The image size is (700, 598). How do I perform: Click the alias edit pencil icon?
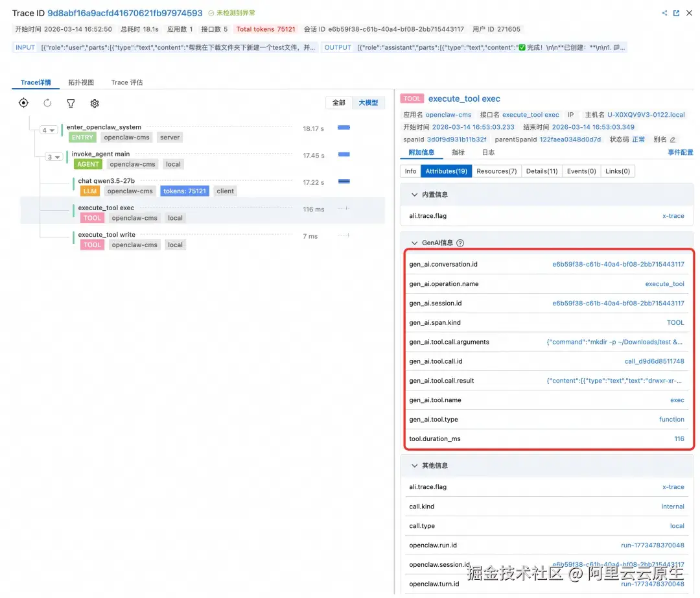[673, 140]
